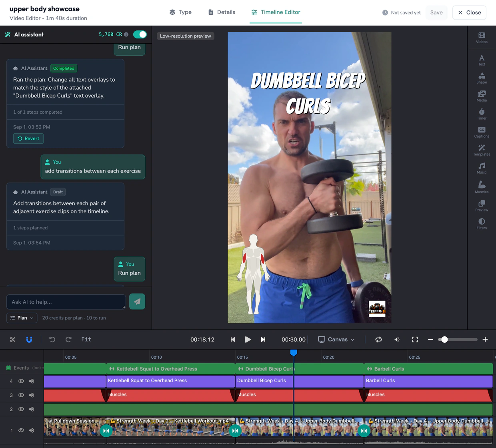
Task: Click the Fit timeline button
Action: 86,340
